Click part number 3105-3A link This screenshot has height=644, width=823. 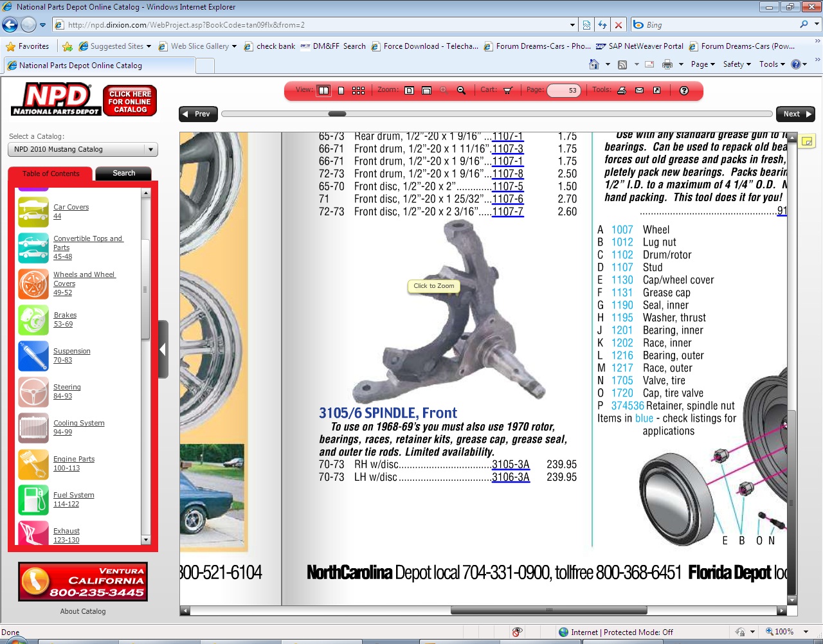[511, 465]
